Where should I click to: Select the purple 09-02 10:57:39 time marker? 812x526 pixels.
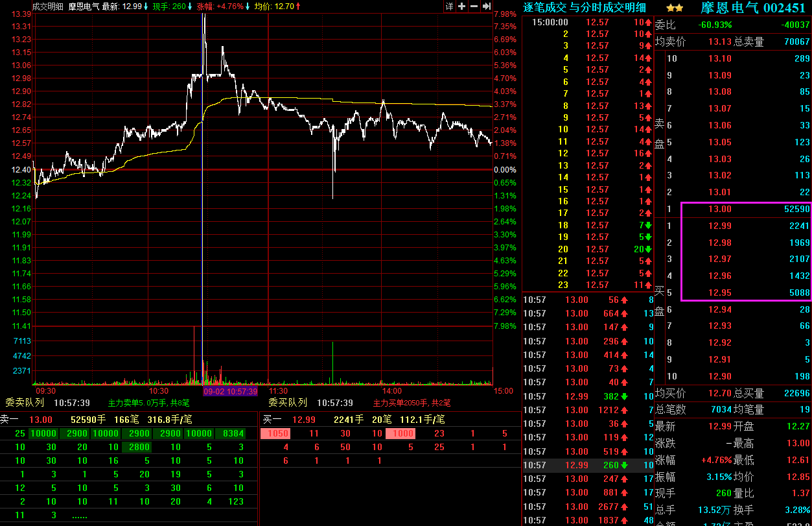click(x=230, y=392)
